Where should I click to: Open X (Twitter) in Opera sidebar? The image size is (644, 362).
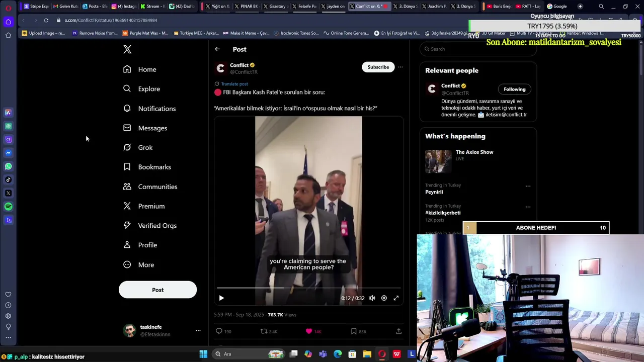tap(8, 193)
